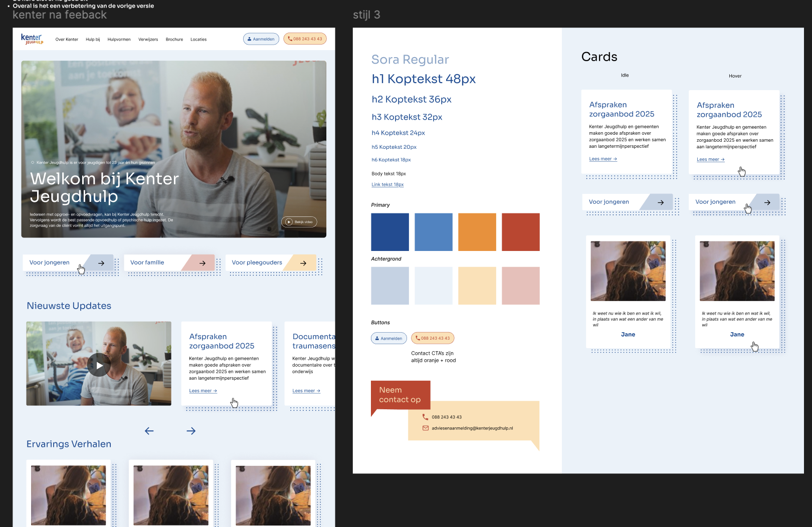Click the Aanmelden button under the Buttons section
The width and height of the screenshot is (812, 527).
(x=389, y=338)
